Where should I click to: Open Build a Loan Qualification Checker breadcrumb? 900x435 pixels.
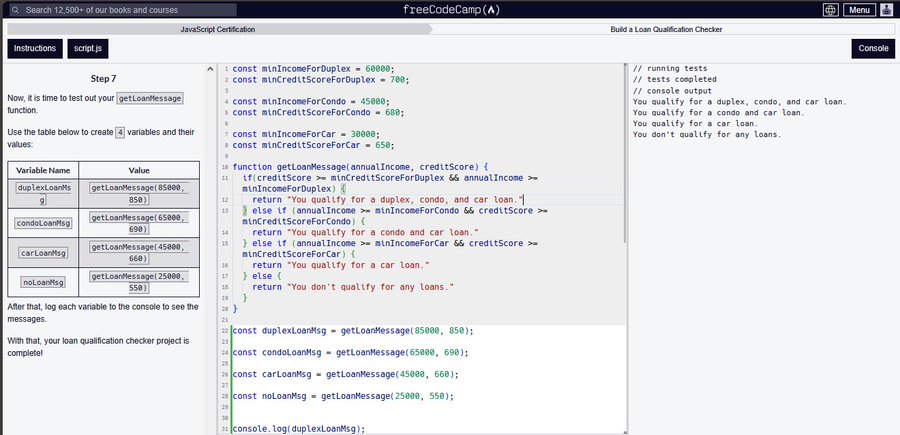click(666, 29)
